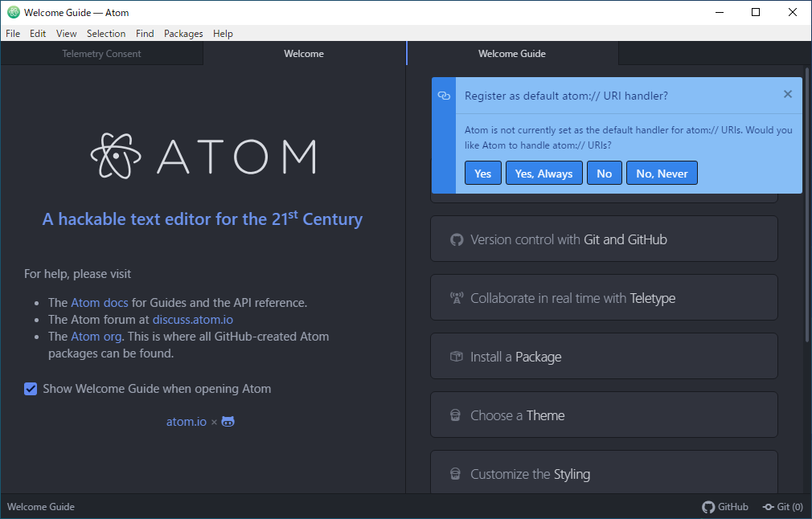Open the Packages menu
Screen dimensions: 812x519
point(183,34)
